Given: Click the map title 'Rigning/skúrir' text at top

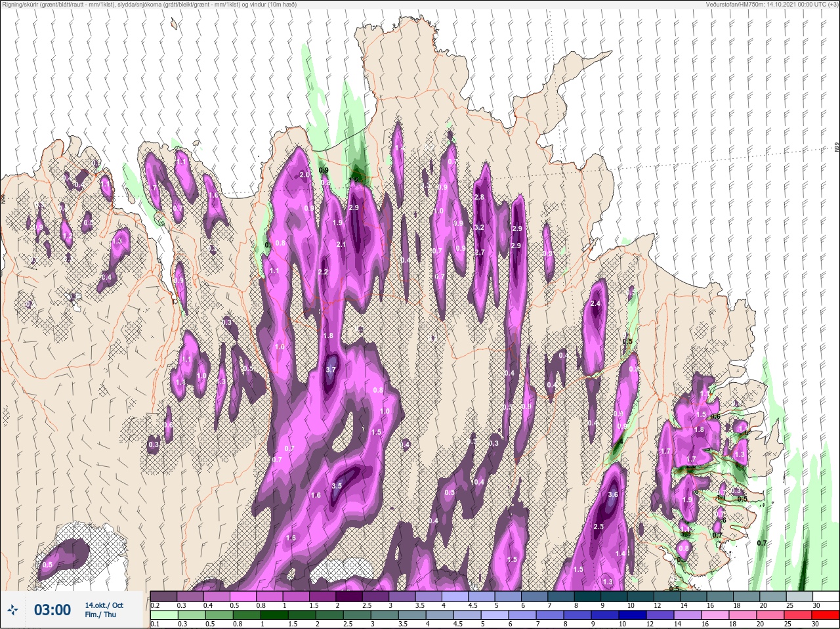Looking at the screenshot, I should point(24,5).
